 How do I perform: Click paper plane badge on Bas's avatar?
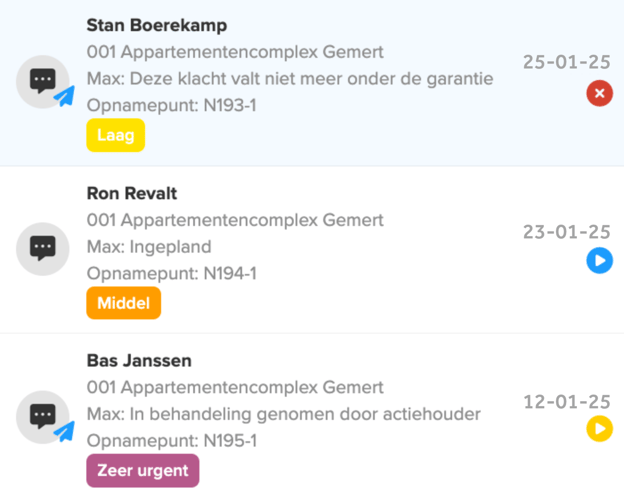coord(65,431)
